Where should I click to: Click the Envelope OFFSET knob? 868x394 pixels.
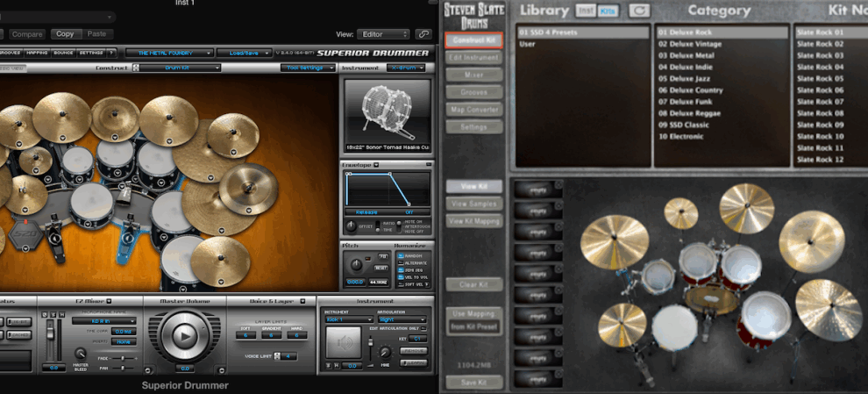[351, 226]
